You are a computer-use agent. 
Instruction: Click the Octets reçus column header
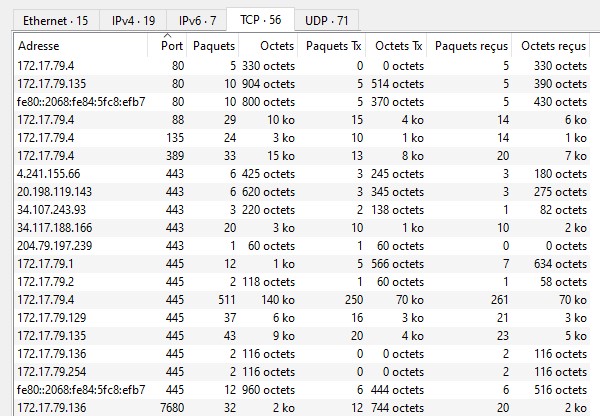[554, 46]
